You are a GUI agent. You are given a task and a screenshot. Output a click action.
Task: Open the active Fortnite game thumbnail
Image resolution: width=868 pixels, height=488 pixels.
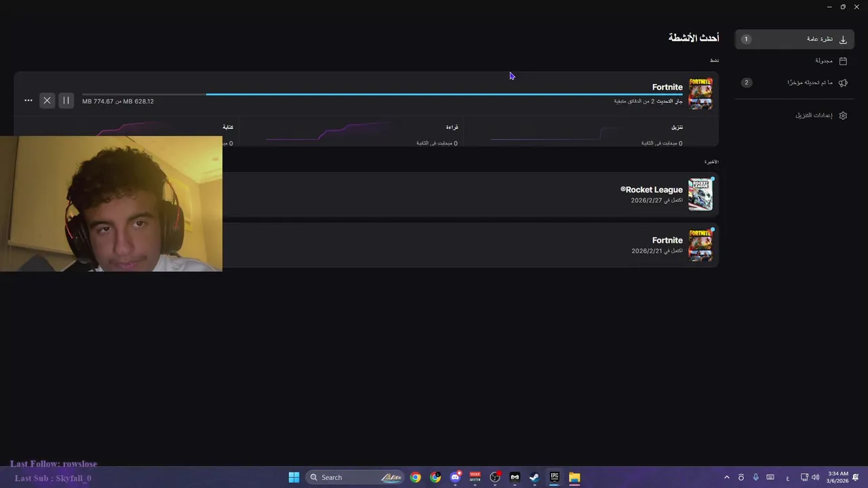(701, 94)
